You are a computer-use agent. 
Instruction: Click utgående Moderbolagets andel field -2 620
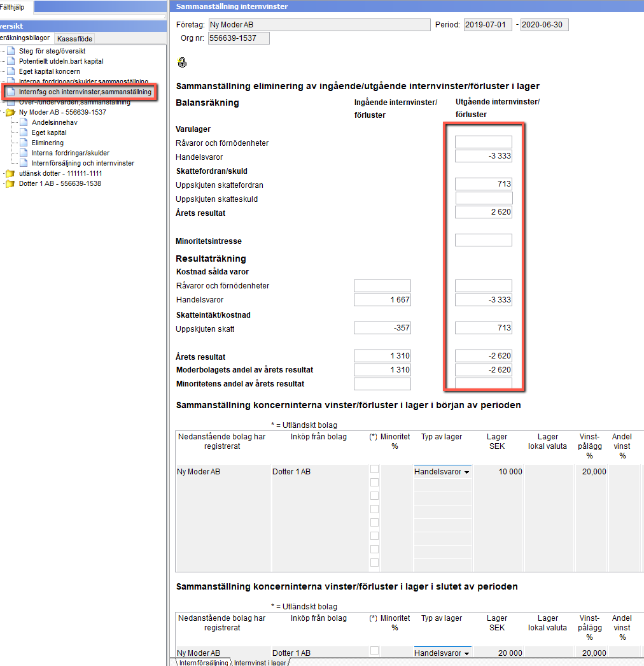click(x=484, y=370)
